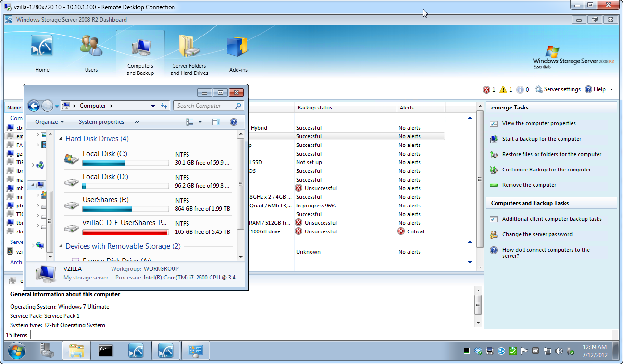
Task: Click View the computer properties task
Action: coord(539,123)
